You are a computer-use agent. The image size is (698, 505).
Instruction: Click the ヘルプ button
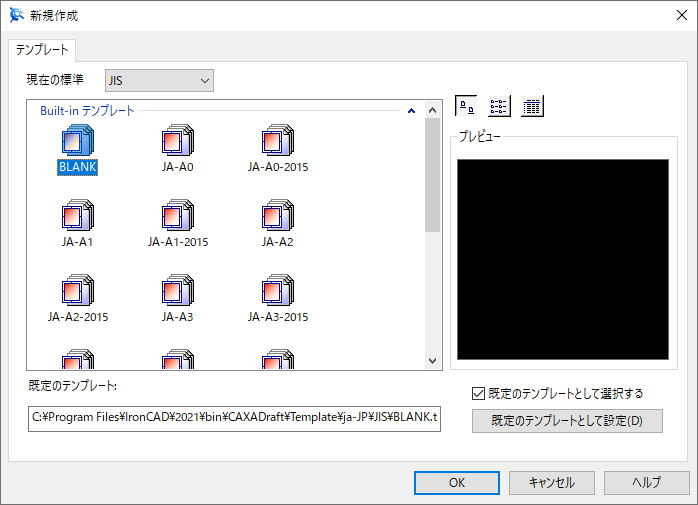(x=646, y=483)
